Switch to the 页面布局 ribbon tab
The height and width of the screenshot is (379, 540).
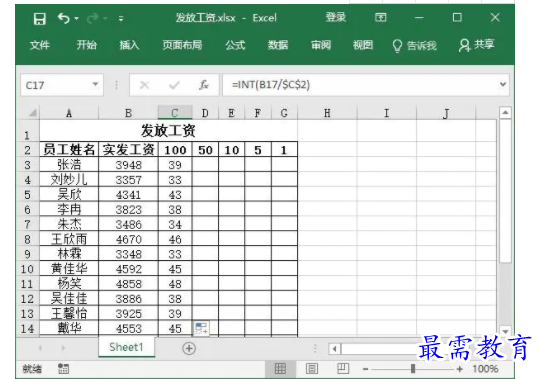tap(182, 45)
